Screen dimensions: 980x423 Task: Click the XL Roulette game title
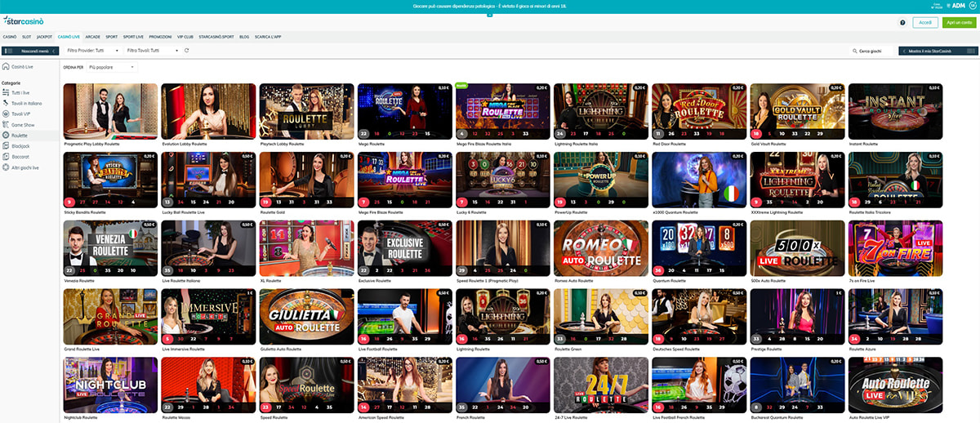click(x=269, y=280)
